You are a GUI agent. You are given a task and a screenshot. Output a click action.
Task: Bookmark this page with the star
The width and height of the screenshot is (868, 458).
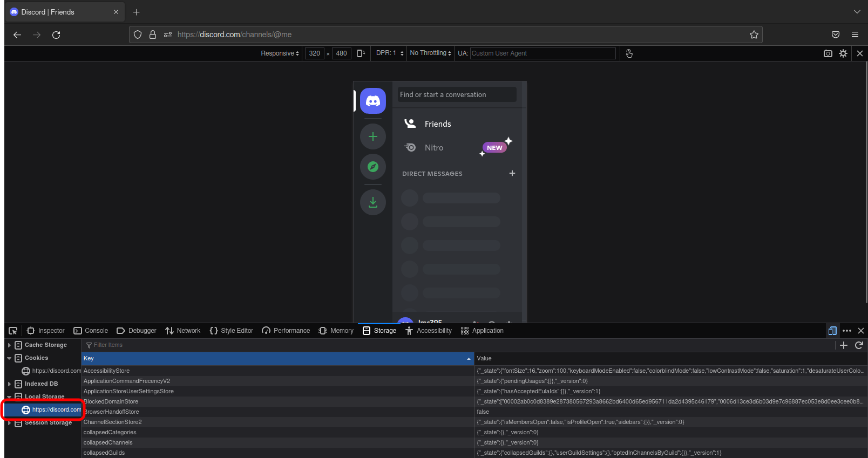(754, 35)
